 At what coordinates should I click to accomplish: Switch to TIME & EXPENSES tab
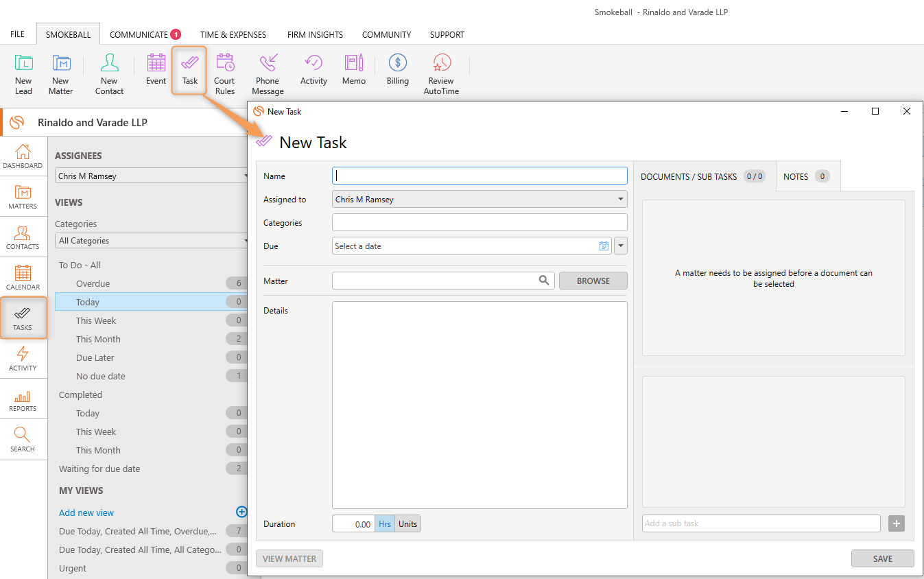[233, 34]
